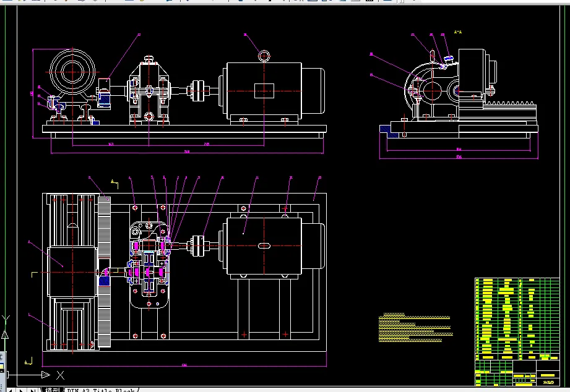Select the green parts list table
Screen dimensions: 570x392
[x=517, y=319]
